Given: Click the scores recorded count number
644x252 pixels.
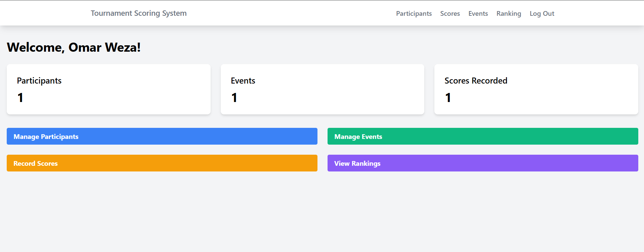Looking at the screenshot, I should tap(448, 98).
